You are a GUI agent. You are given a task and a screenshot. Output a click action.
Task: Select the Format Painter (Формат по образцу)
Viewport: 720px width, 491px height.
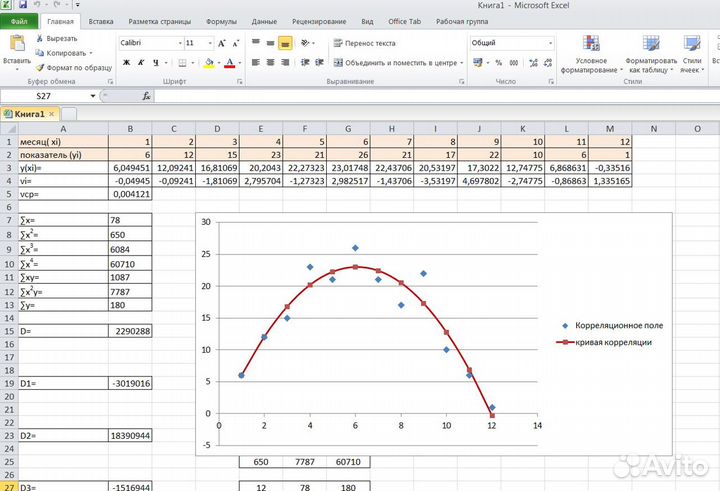[x=73, y=68]
